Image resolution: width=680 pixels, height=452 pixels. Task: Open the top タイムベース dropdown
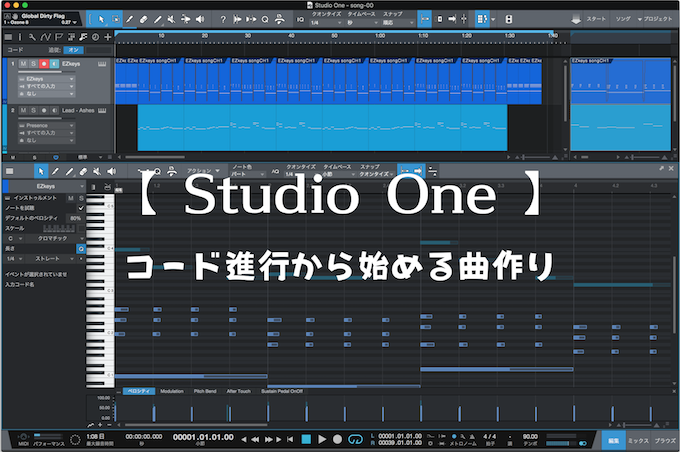tap(363, 23)
